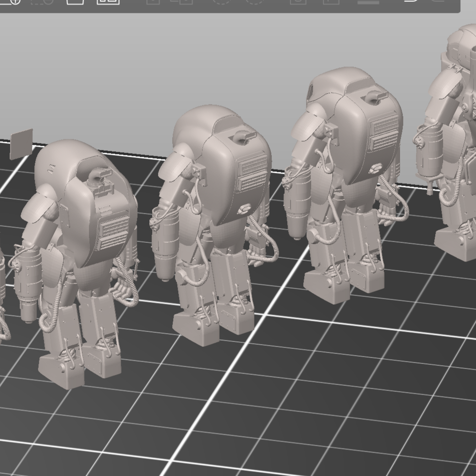This screenshot has height=476, width=476.
Task: Click the Split to parts icon
Action: click(331, 1)
